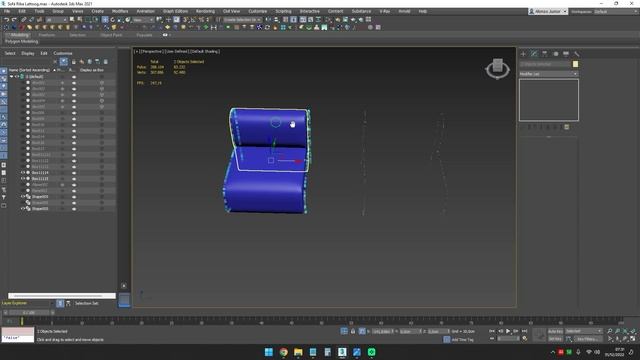
Task: Open the Motion panel icon
Action: click(x=555, y=53)
